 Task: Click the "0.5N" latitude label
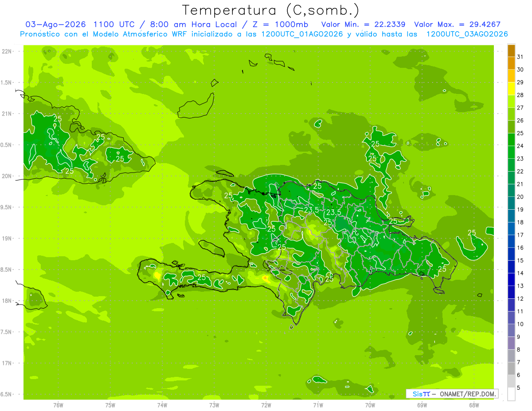coord(6,145)
